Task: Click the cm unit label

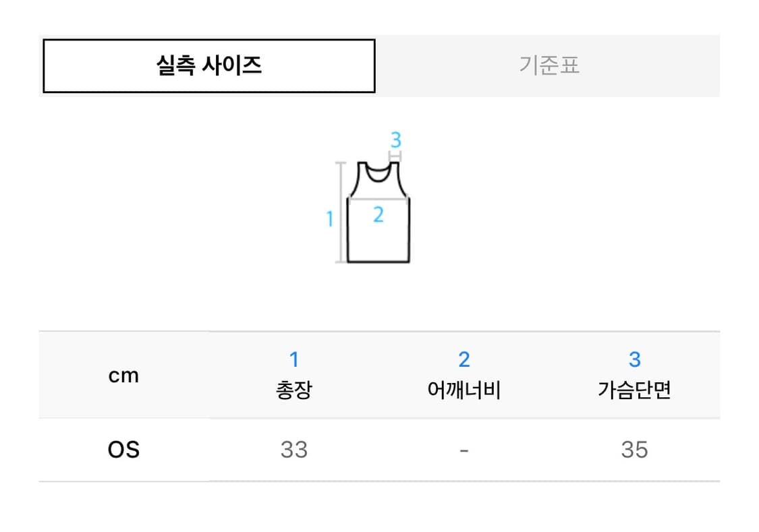Action: [x=124, y=376]
